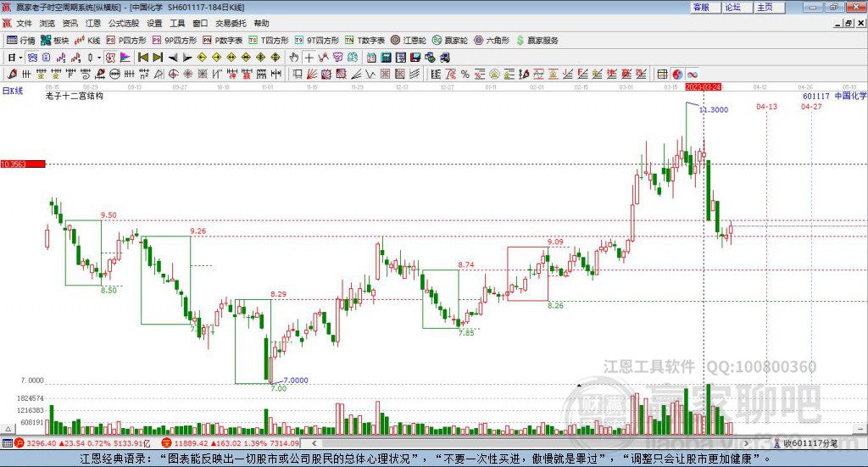
Task: Open the 工具 menu
Action: pyautogui.click(x=177, y=23)
